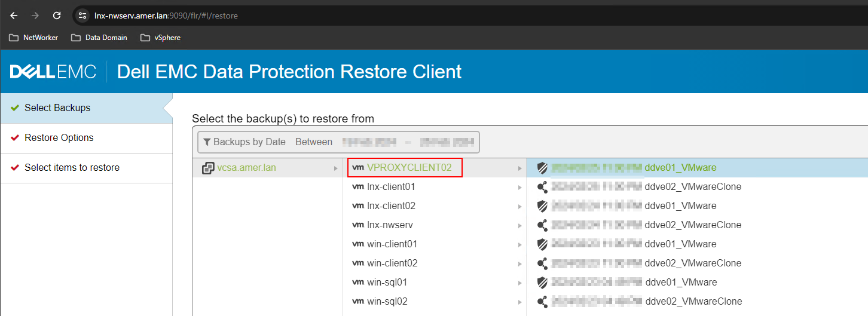Viewport: 868px width, 316px height.
Task: Click the browser back arrow
Action: [x=14, y=16]
